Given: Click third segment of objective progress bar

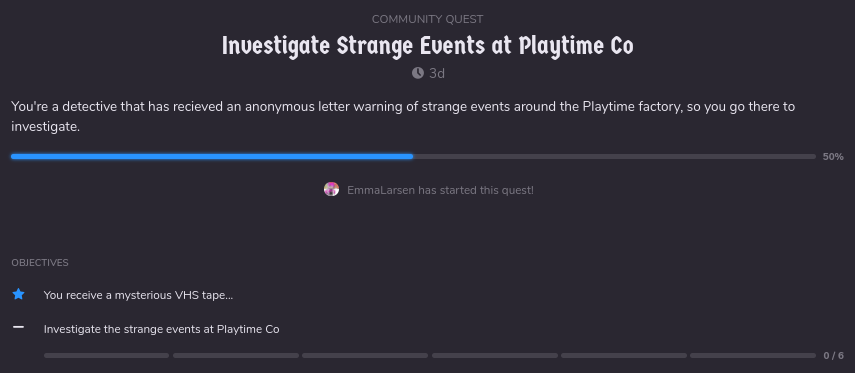Looking at the screenshot, I should (x=365, y=356).
